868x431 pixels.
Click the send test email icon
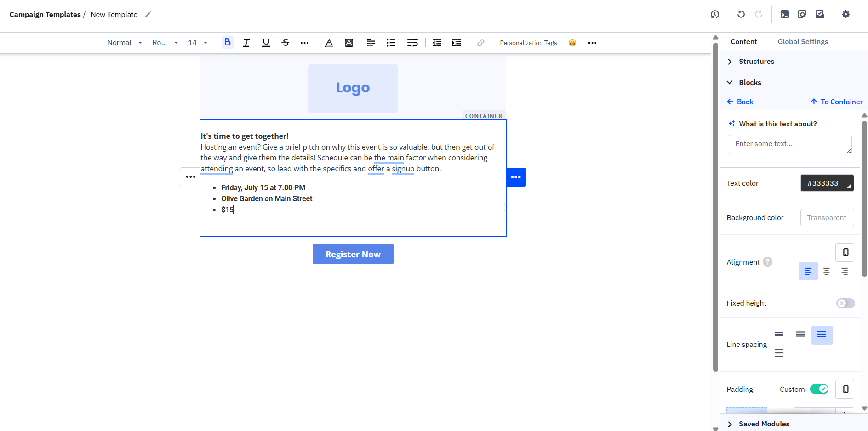point(820,14)
